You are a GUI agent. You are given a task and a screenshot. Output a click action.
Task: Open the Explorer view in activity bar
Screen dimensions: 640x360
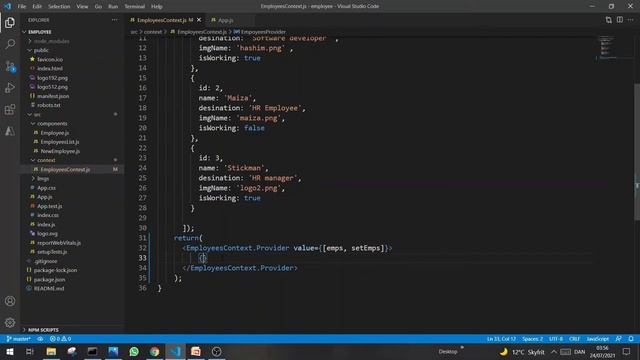pos(10,22)
